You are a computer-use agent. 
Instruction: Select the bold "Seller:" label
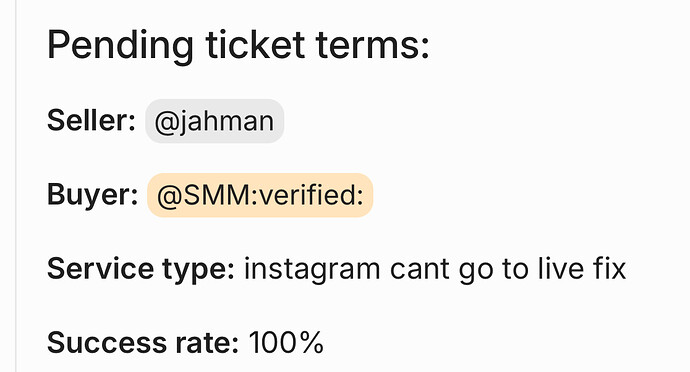(x=91, y=120)
